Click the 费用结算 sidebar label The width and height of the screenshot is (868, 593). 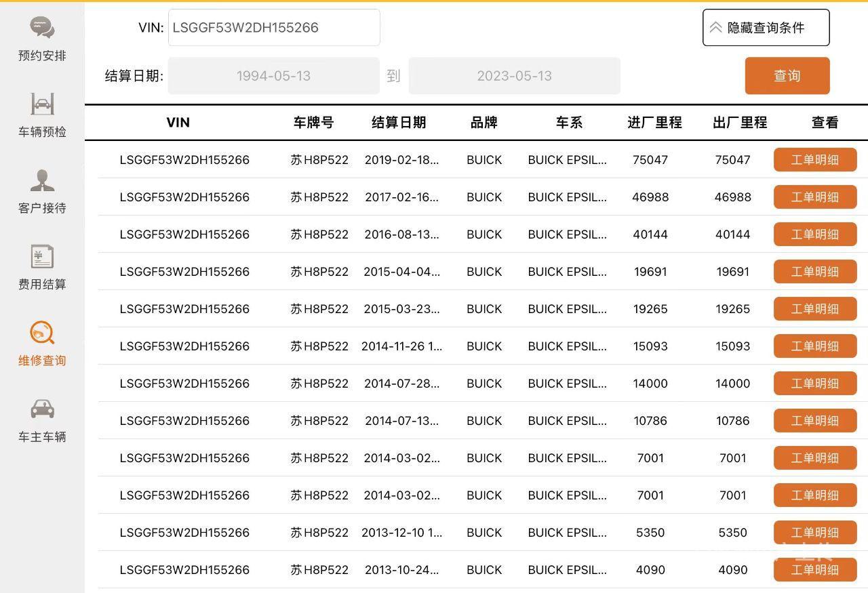point(42,285)
